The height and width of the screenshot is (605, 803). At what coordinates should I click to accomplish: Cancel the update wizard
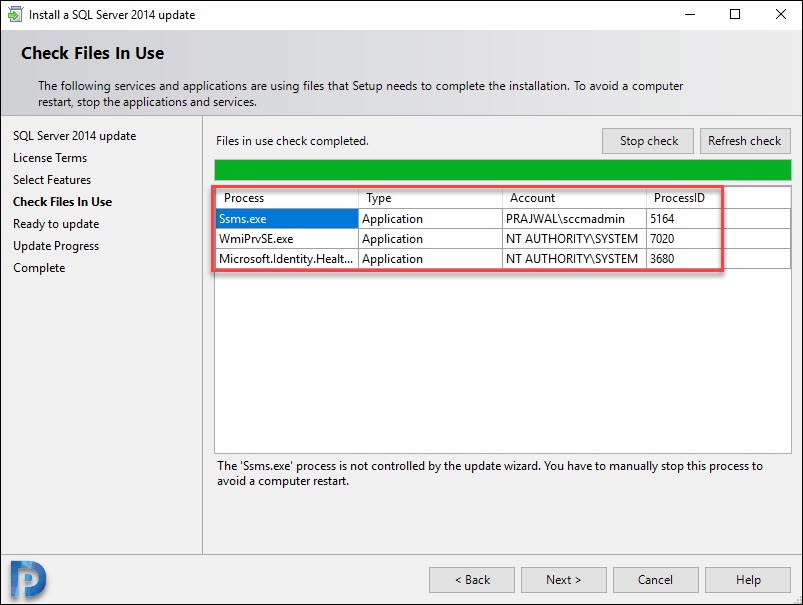pyautogui.click(x=656, y=580)
